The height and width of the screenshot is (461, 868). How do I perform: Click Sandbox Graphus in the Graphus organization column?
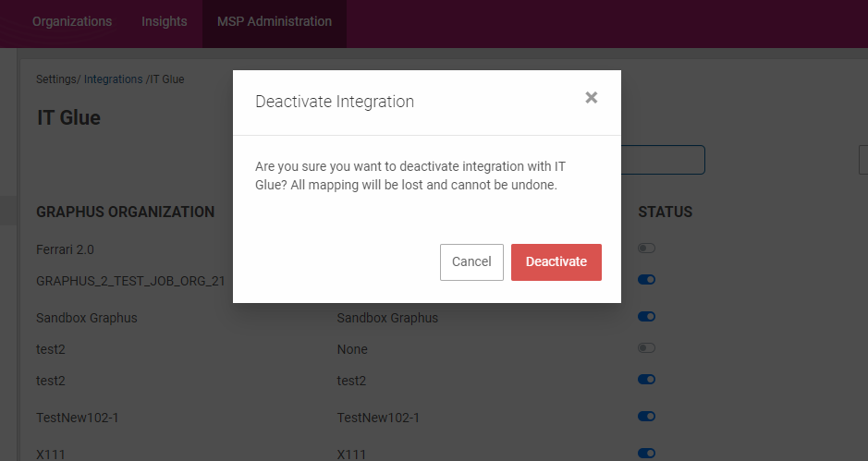(86, 318)
